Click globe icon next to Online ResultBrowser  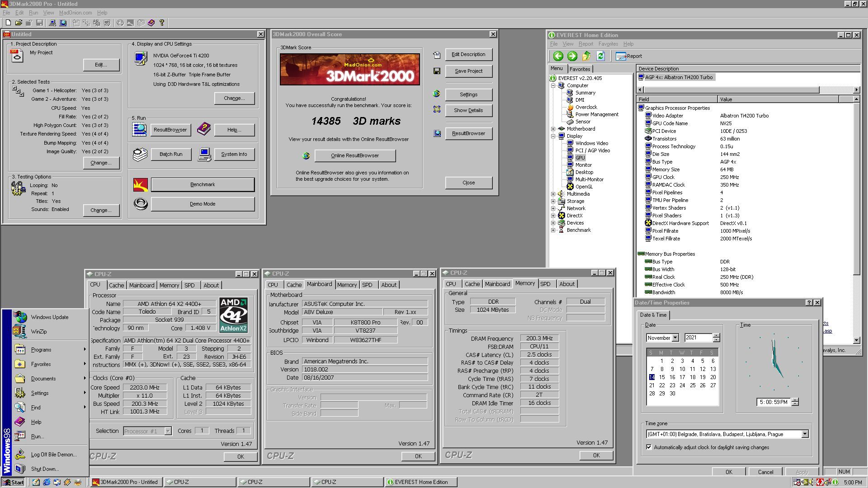[x=306, y=155]
